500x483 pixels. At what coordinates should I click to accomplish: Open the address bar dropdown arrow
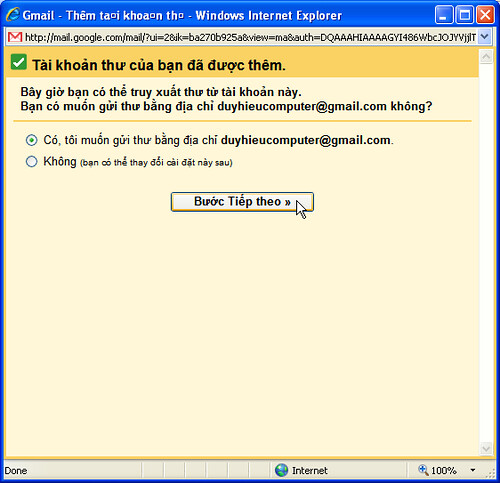pyautogui.click(x=485, y=37)
